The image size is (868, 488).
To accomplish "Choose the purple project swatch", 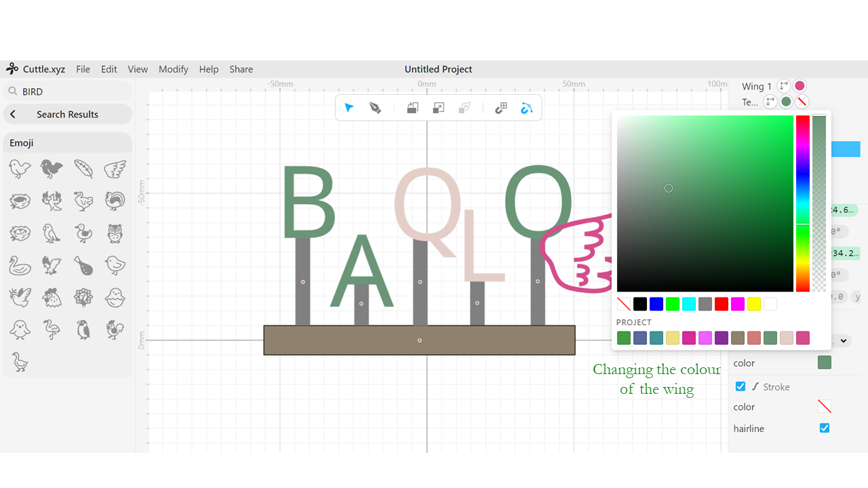I will 722,338.
